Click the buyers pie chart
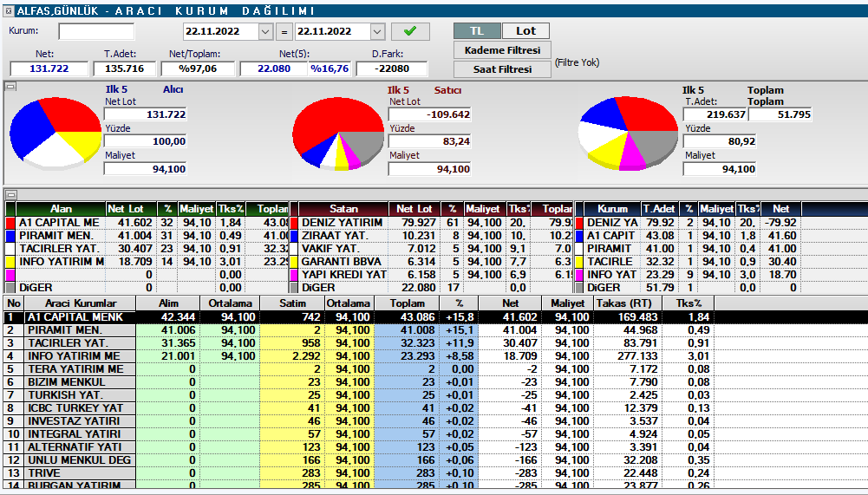The width and height of the screenshot is (868, 495). tap(55, 132)
